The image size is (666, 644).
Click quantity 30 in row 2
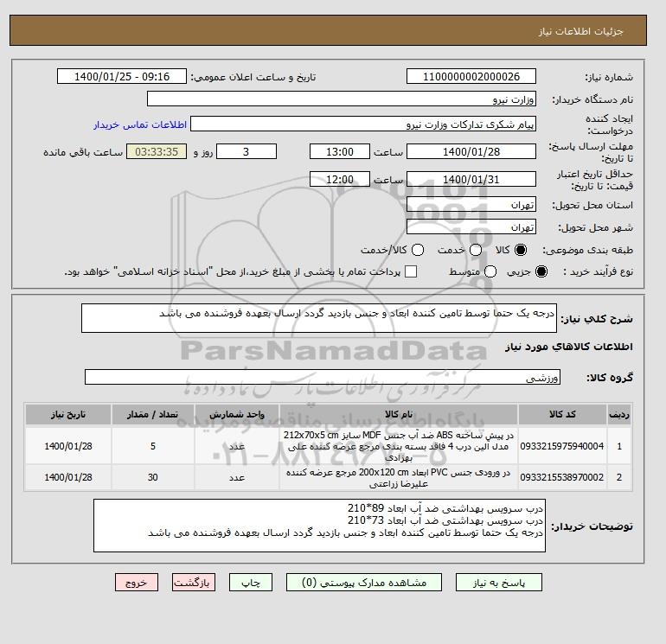pos(153,477)
